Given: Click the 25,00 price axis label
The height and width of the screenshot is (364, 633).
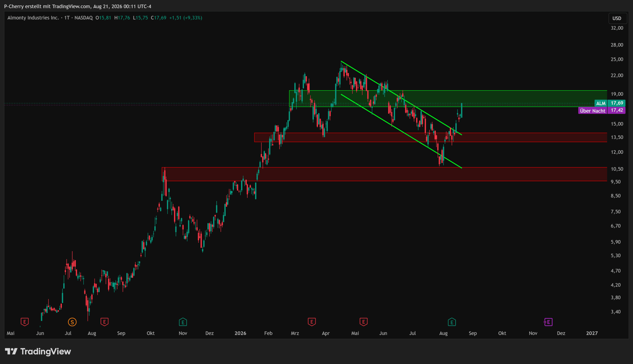Looking at the screenshot, I should click(617, 60).
